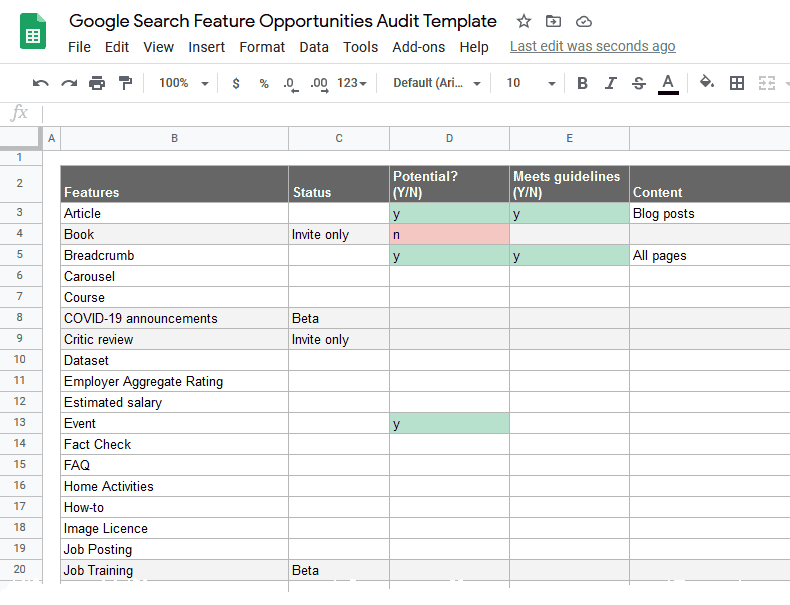Image resolution: width=790 pixels, height=605 pixels.
Task: Select column C header
Action: click(339, 139)
